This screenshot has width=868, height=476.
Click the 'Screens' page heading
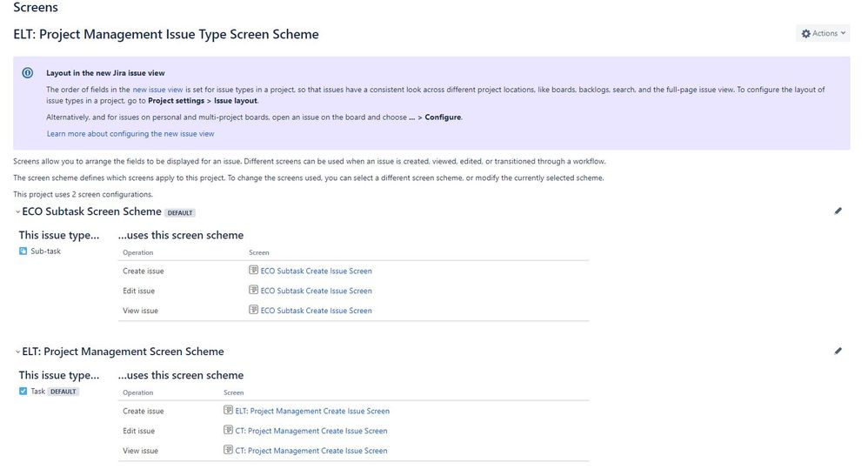tap(36, 7)
